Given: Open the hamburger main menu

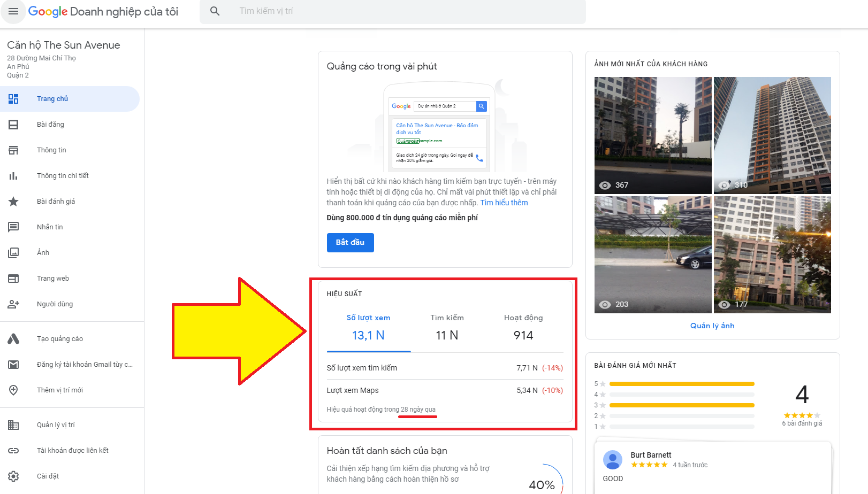Looking at the screenshot, I should point(13,11).
